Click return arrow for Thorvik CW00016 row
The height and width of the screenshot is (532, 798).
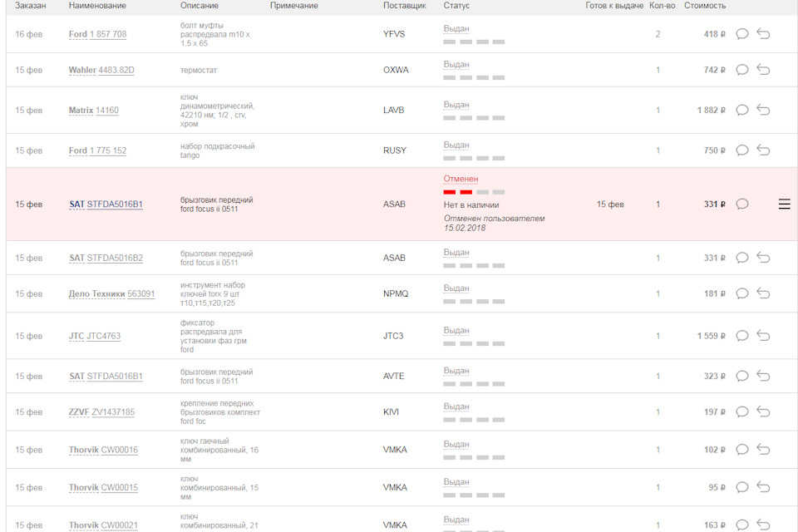[763, 450]
